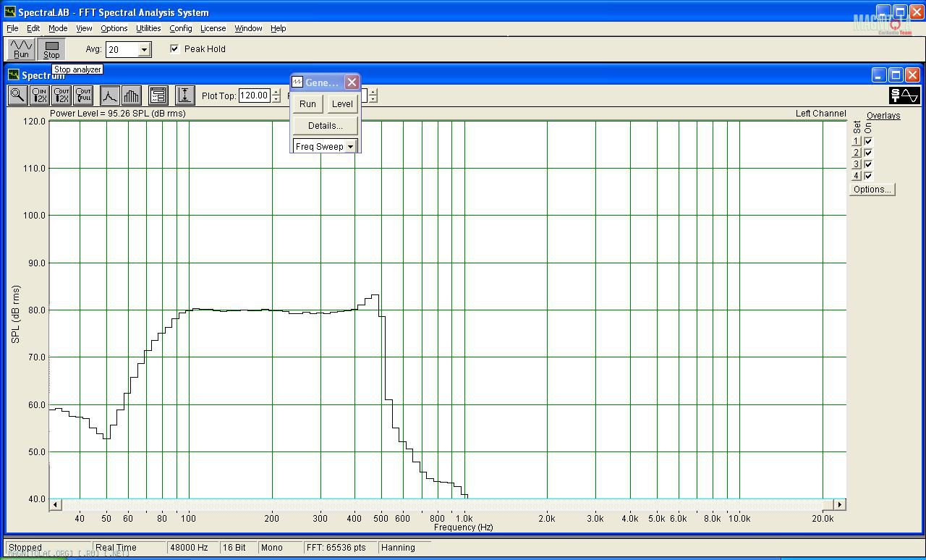Click the 16 Bit status entry
Image resolution: width=926 pixels, height=560 pixels.
238,548
